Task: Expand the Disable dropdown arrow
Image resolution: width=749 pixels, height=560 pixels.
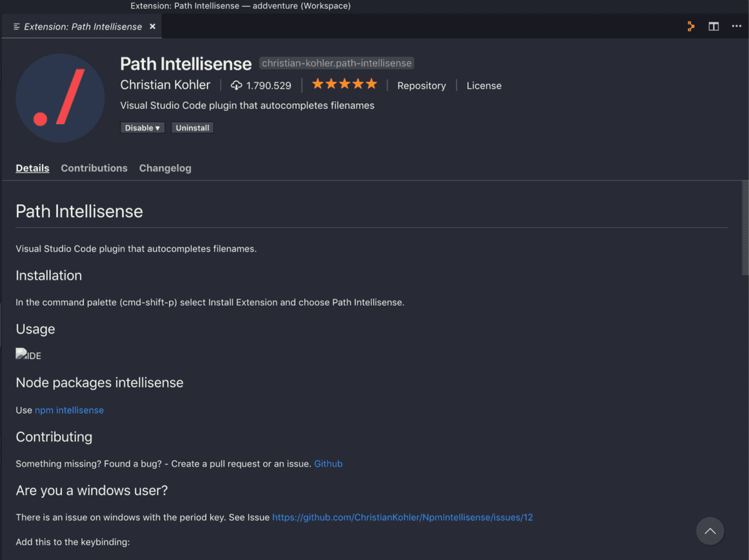Action: click(x=158, y=127)
